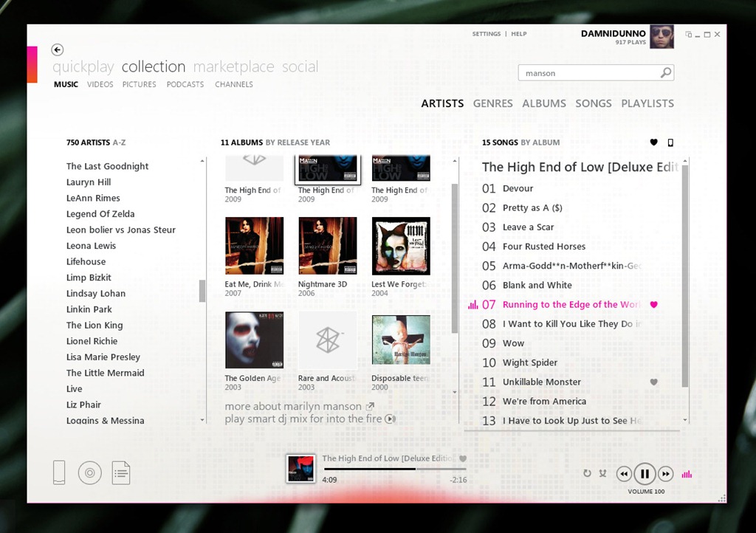Image resolution: width=756 pixels, height=533 pixels.
Task: Toggle shuffle playback
Action: (602, 474)
